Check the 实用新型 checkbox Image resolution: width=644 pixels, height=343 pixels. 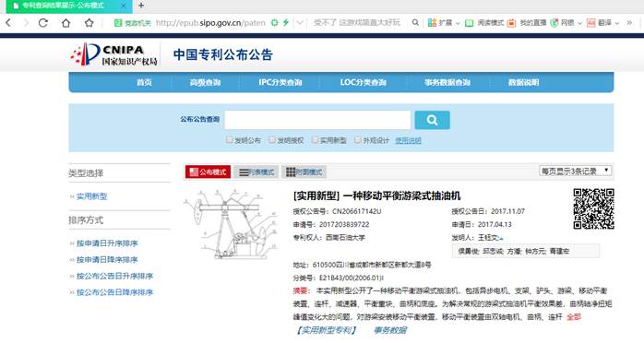315,140
